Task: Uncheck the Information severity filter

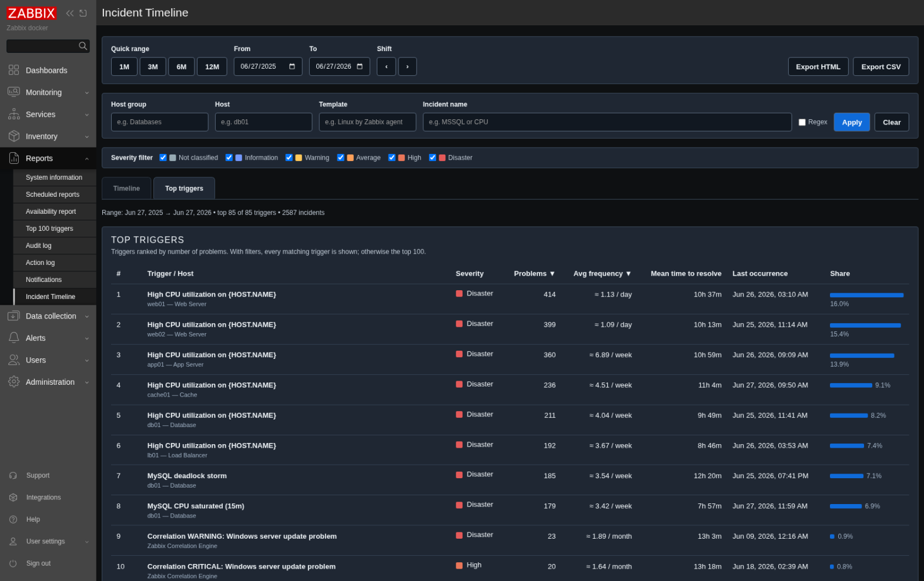Action: point(229,157)
